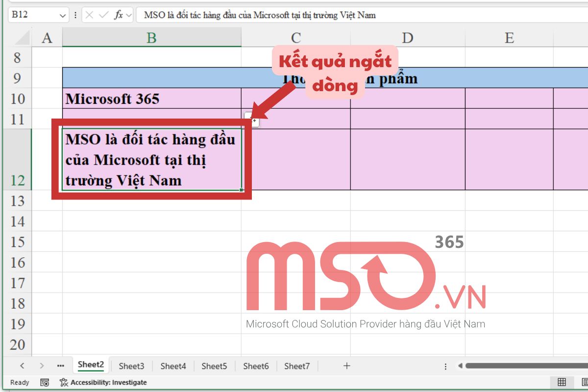
Task: Click the Record Macro status bar icon
Action: [45, 382]
